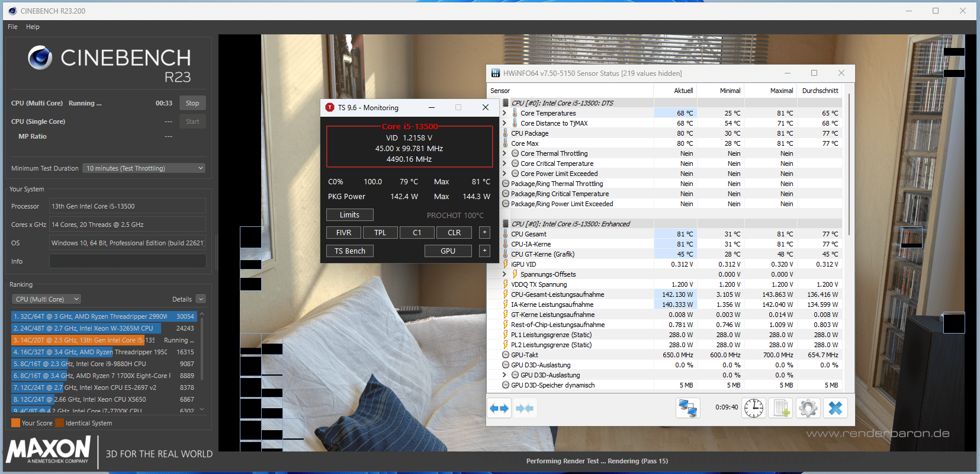The height and width of the screenshot is (474, 980).
Task: Click Core Distance to TjMAX thermometer icon
Action: (x=515, y=123)
